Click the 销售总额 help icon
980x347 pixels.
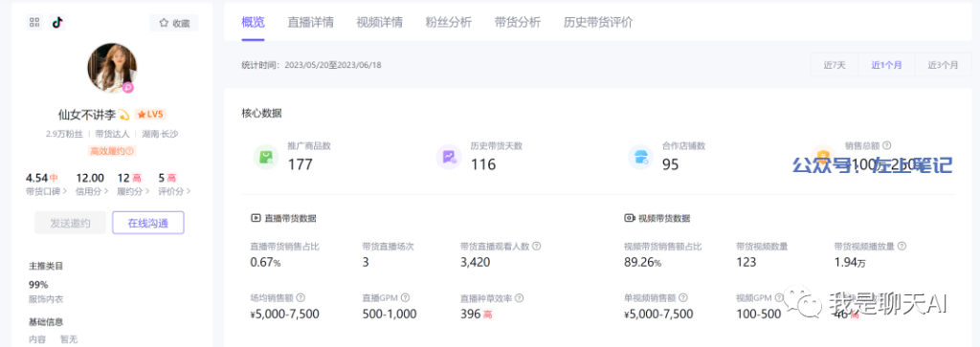coord(887,146)
